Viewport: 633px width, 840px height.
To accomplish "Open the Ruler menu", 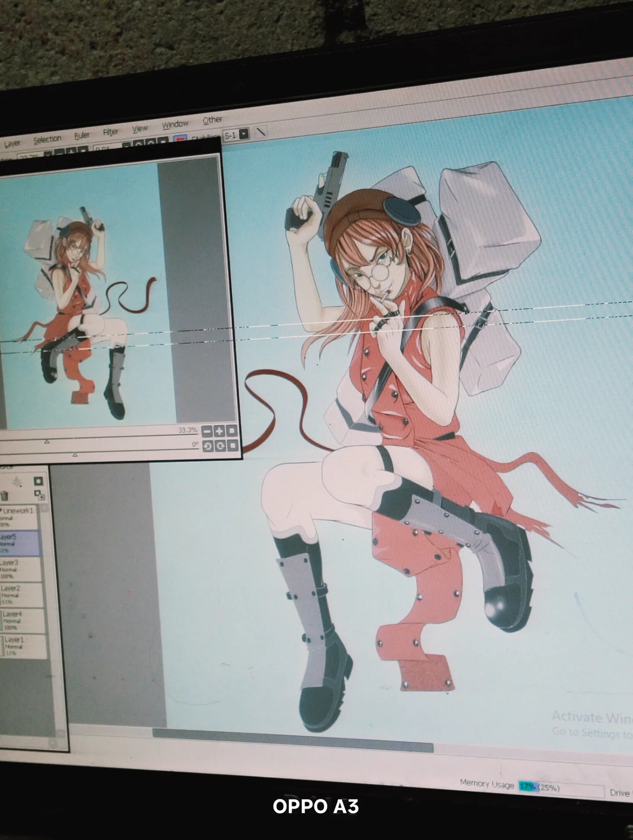I will coord(81,135).
